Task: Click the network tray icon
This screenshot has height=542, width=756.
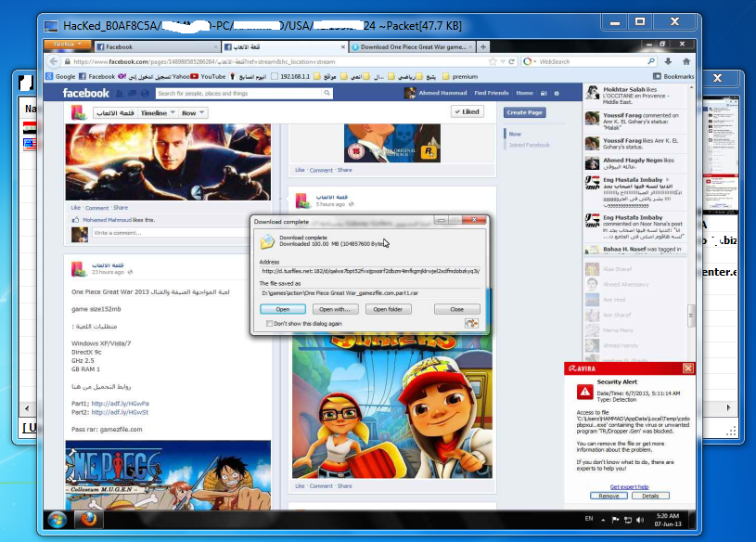Action: pos(628,520)
